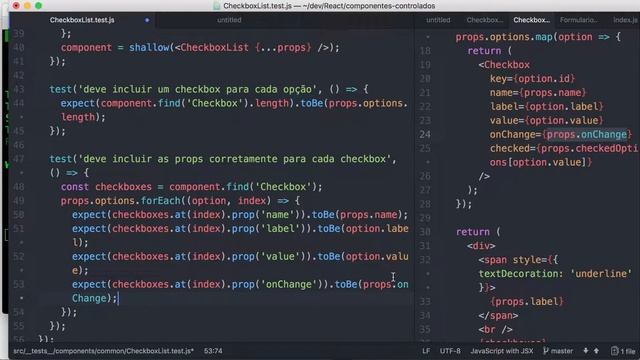The height and width of the screenshot is (360, 640).
Task: Click 'checked={props.checkedOpti' line
Action: click(564, 148)
